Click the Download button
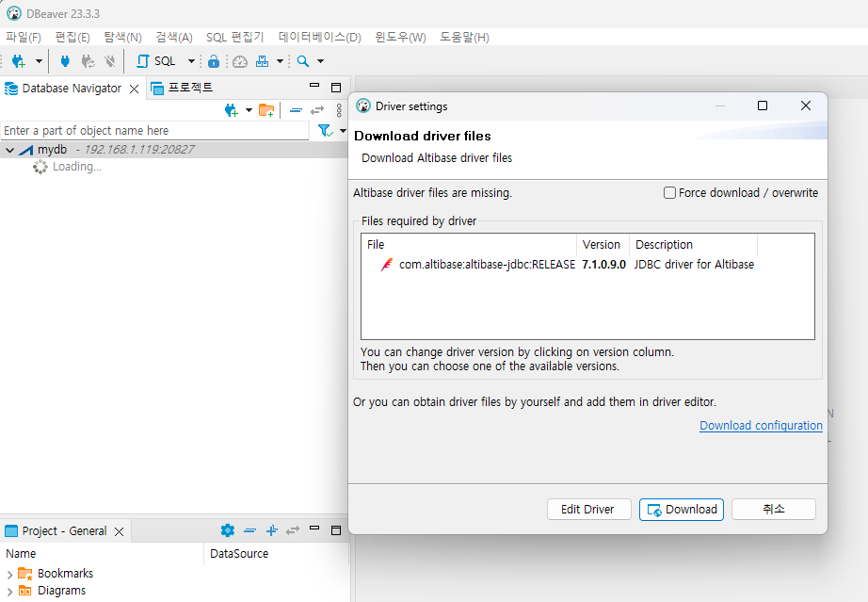The image size is (868, 602). [x=681, y=509]
